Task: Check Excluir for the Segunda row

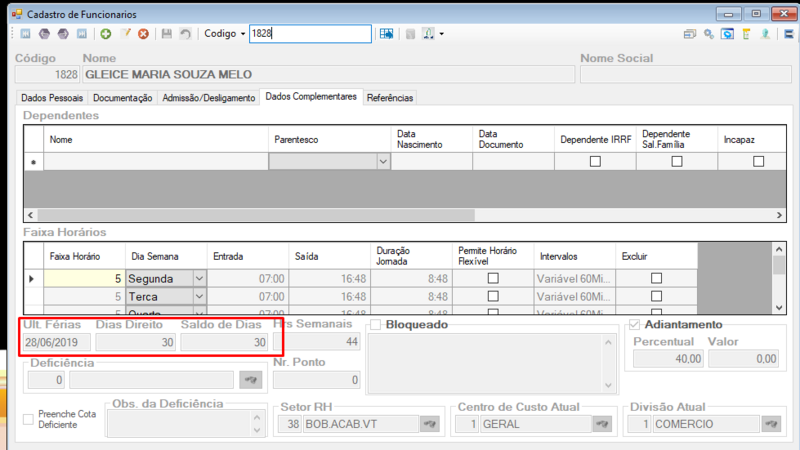Action: 656,278
